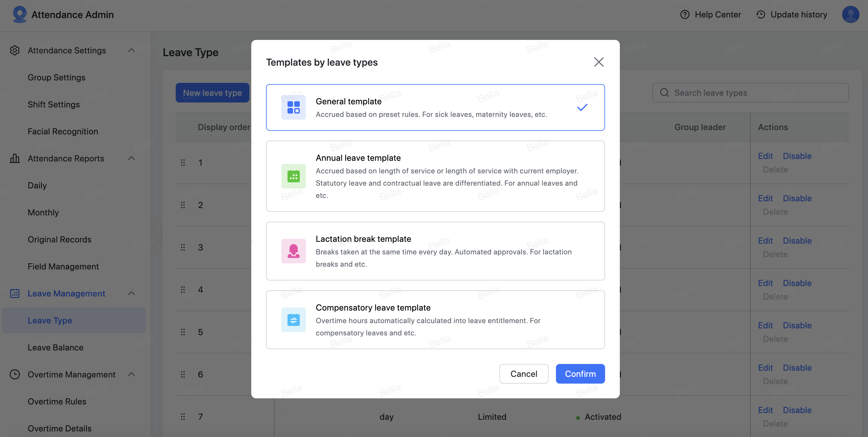
Task: Select the General template option
Action: click(x=435, y=107)
